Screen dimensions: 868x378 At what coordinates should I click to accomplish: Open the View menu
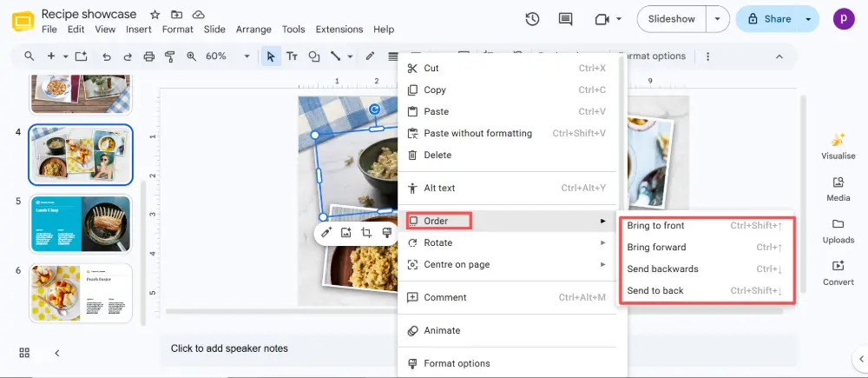pyautogui.click(x=105, y=30)
